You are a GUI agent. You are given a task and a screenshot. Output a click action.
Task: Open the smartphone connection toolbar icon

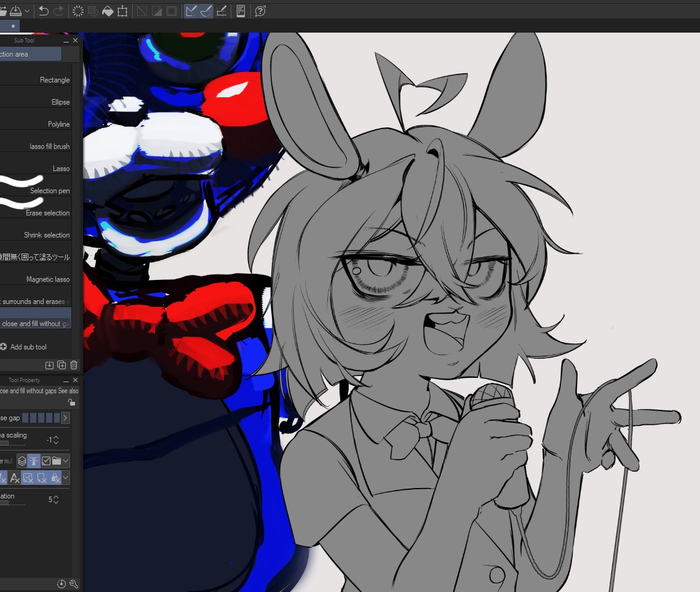click(x=241, y=11)
